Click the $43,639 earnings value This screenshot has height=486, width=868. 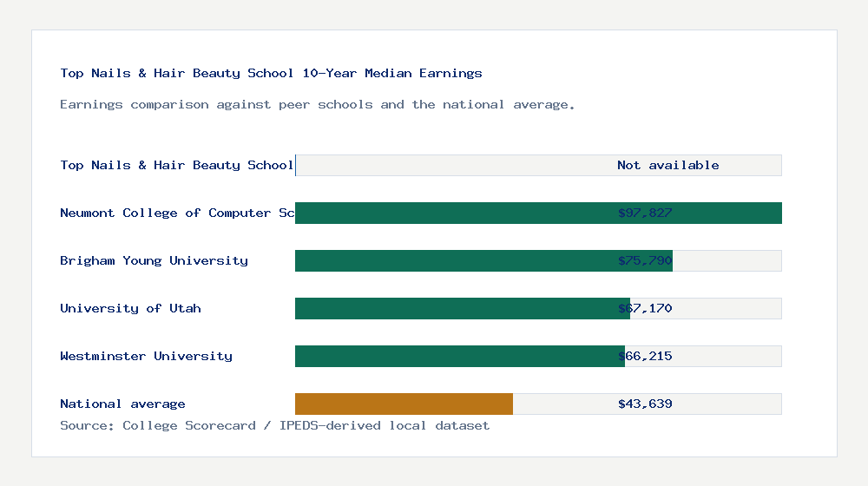tap(645, 404)
